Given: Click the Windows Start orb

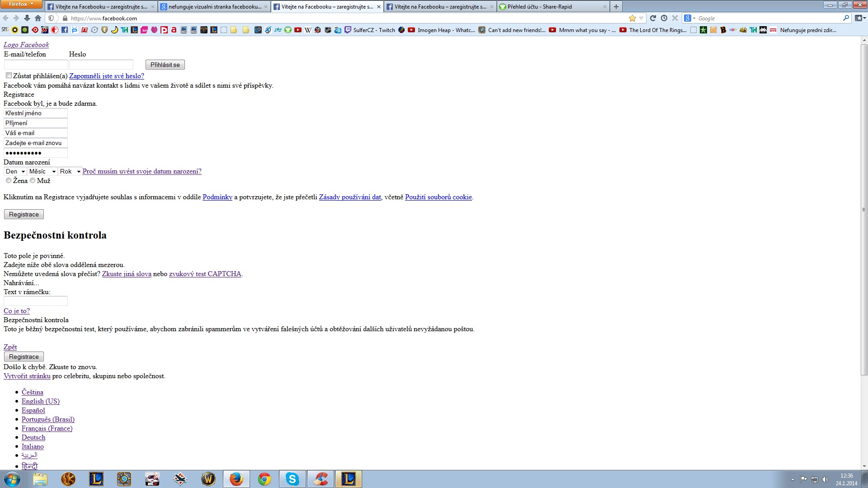Looking at the screenshot, I should tap(12, 479).
